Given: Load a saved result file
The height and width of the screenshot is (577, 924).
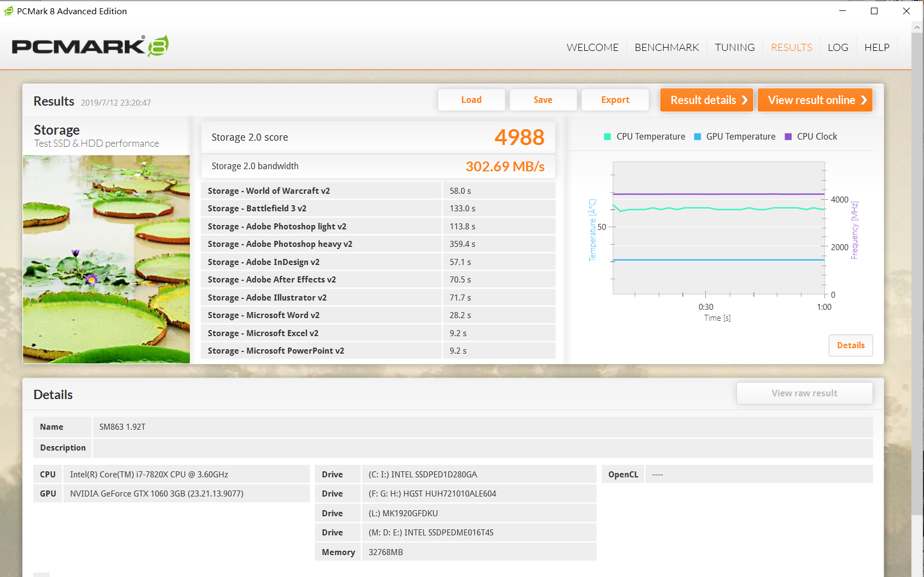Looking at the screenshot, I should (x=472, y=100).
